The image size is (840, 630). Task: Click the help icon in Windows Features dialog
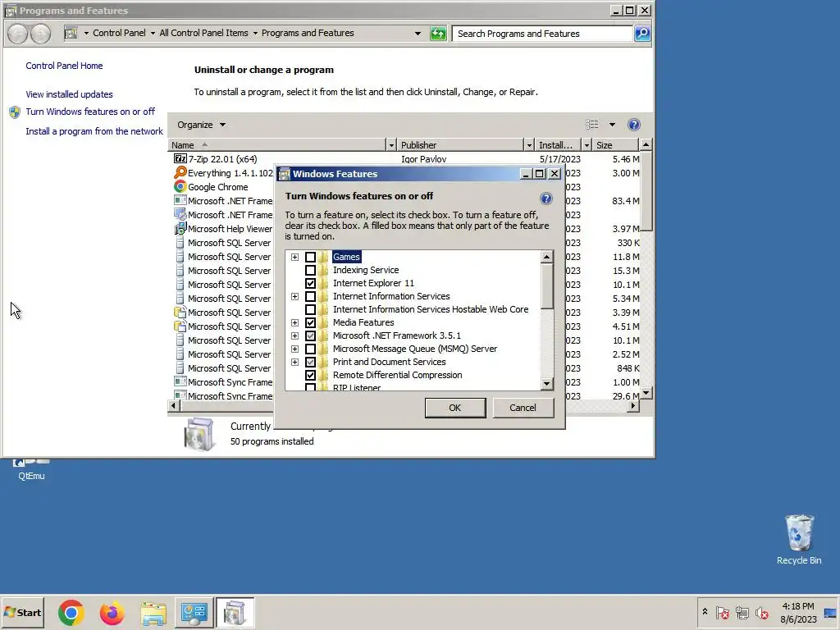pyautogui.click(x=546, y=199)
